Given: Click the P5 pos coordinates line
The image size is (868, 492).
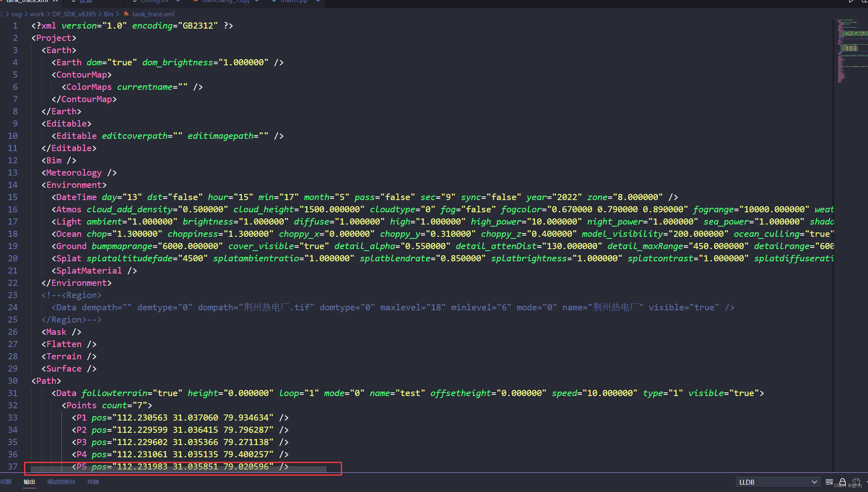Looking at the screenshot, I should tap(180, 467).
